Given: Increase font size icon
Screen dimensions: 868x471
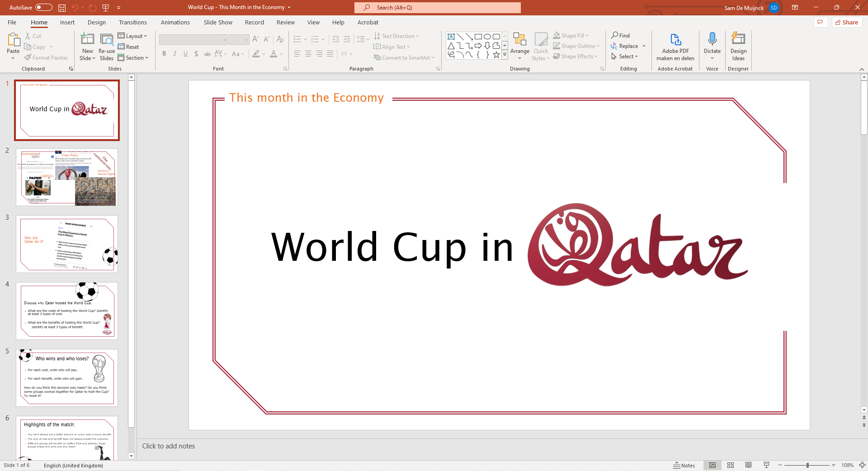Looking at the screenshot, I should 256,39.
